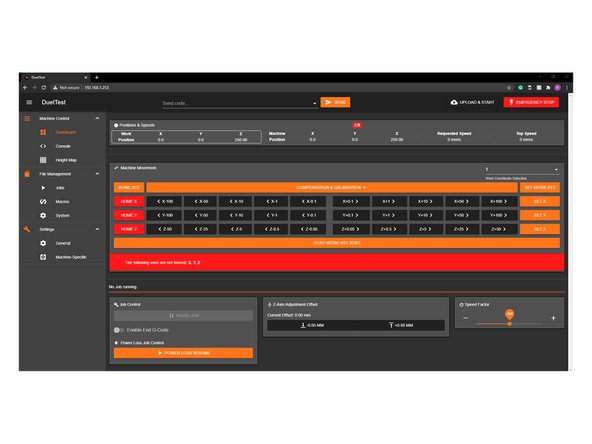The width and height of the screenshot is (592, 444).
Task: Click the Not secure warning icon
Action: tap(55, 88)
